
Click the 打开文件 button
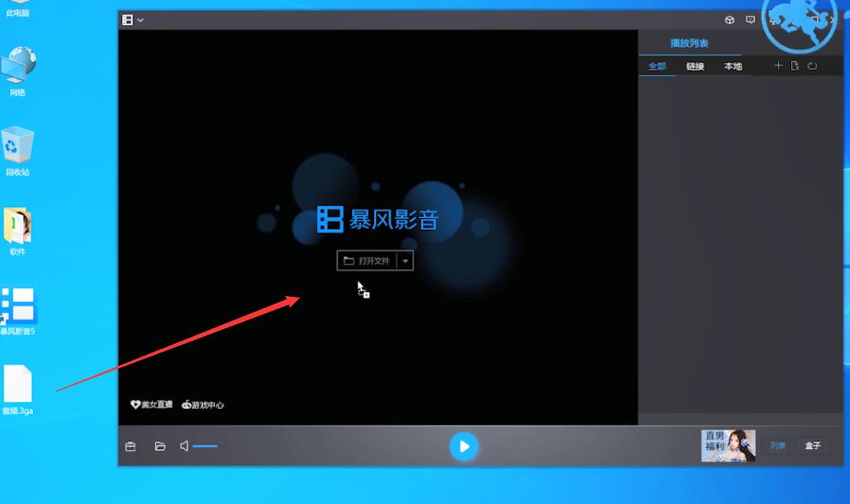pos(367,261)
